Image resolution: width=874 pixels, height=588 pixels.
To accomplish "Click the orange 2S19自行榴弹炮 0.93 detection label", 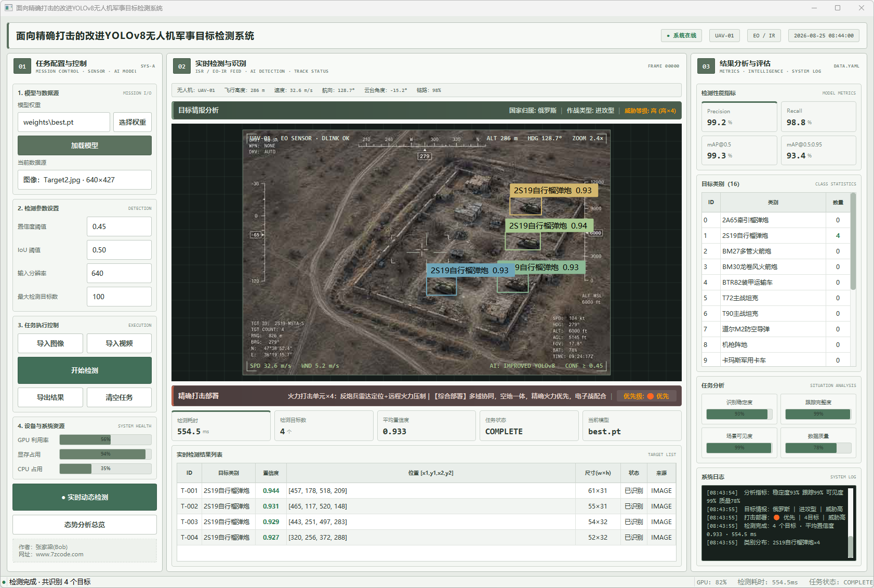I will click(553, 191).
